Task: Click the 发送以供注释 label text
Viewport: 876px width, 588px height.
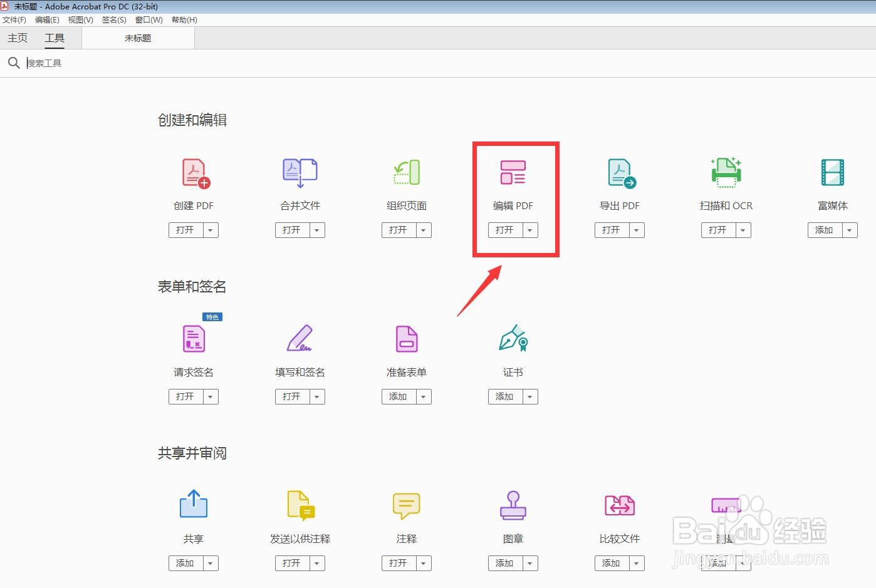Action: pos(300,539)
